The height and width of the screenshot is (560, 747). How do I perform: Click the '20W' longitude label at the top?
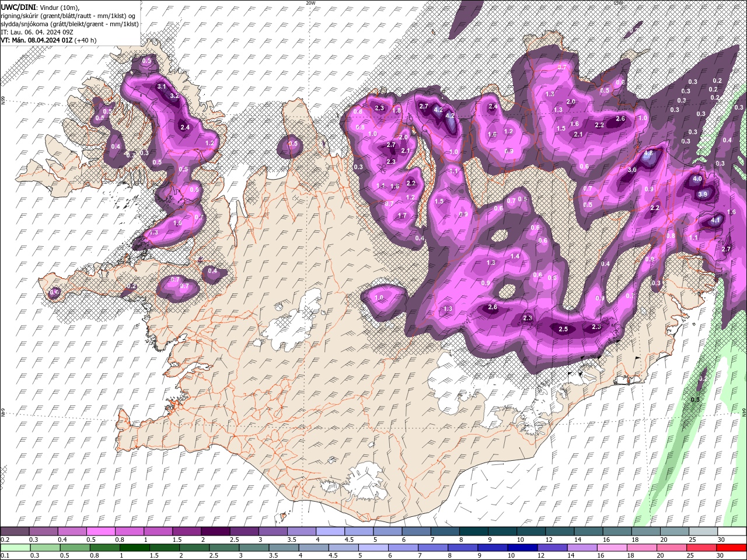(310, 3)
